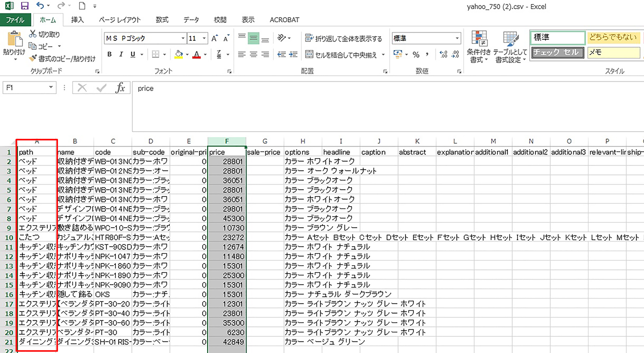The height and width of the screenshot is (353, 644).
Task: Apply yellow fill color bucket
Action: [179, 54]
